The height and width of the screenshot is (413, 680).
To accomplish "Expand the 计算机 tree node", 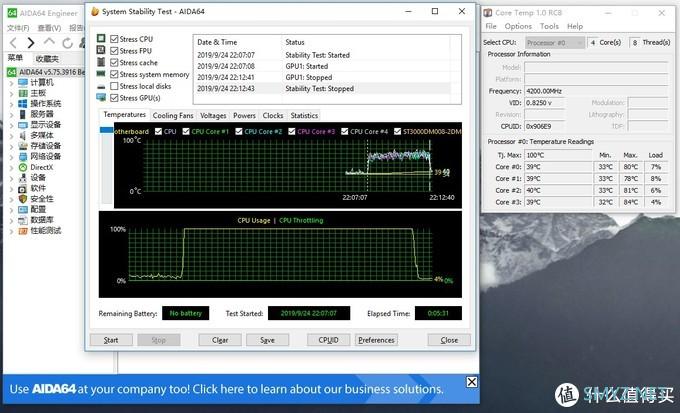I will 11,83.
